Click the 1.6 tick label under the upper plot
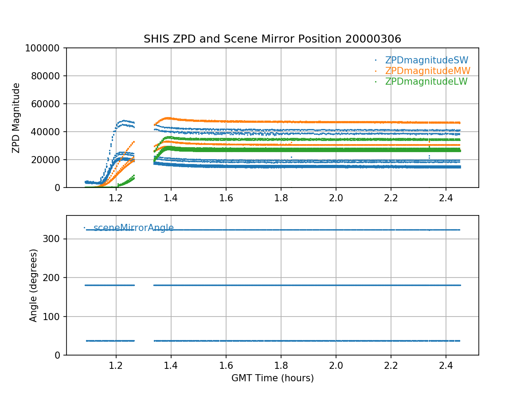Screen dimensions: 532x399 226,197
